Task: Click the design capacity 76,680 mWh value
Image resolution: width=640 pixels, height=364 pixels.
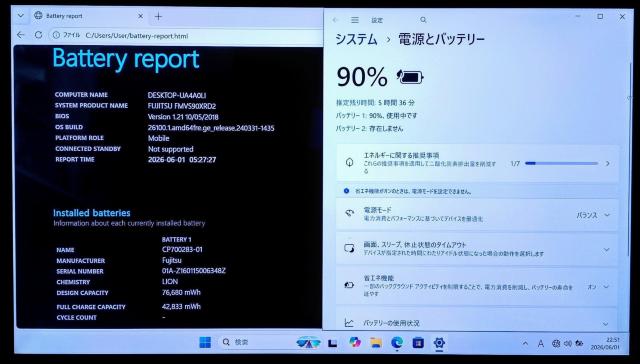Action: 181,292
